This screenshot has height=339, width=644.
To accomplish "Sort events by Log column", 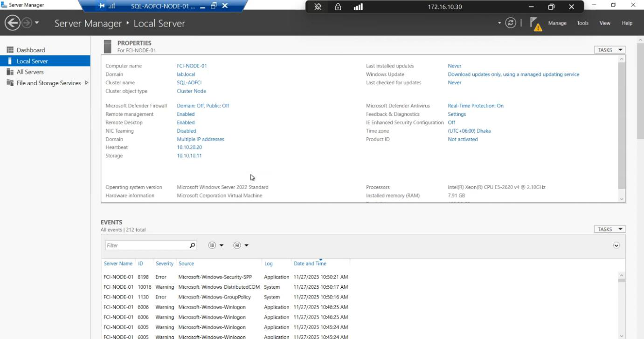I will [269, 264].
